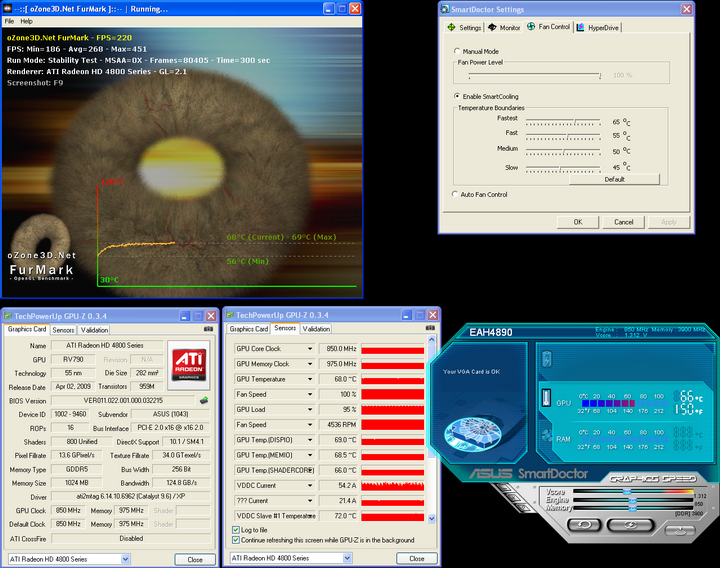Select the Enable SmartCooling radio button

tap(457, 96)
